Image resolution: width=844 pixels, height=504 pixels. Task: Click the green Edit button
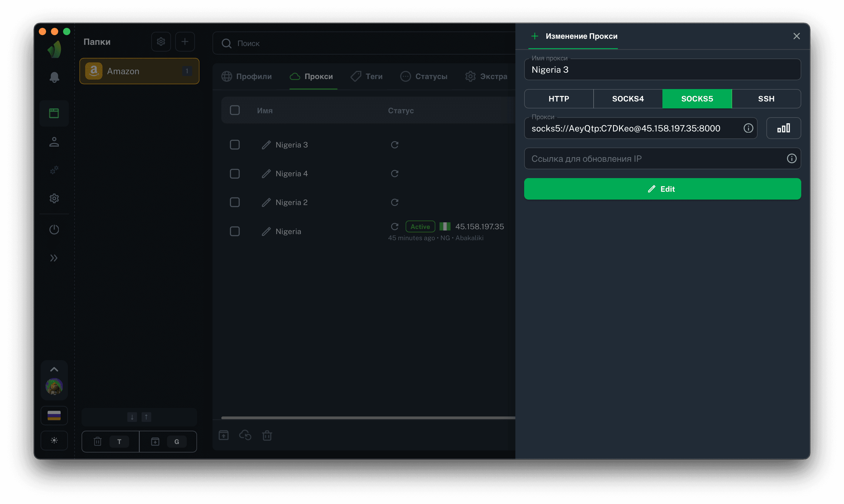point(662,189)
